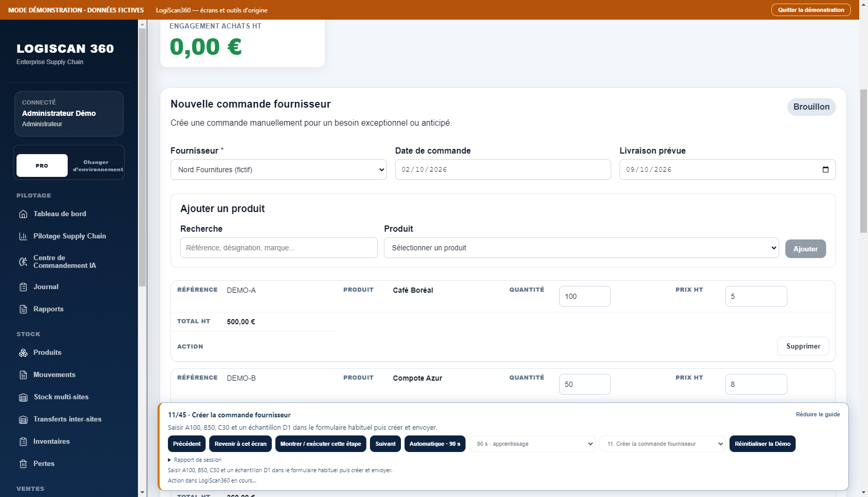Open Transferts inter-sites menu item
The height and width of the screenshot is (497, 868).
[x=67, y=419]
